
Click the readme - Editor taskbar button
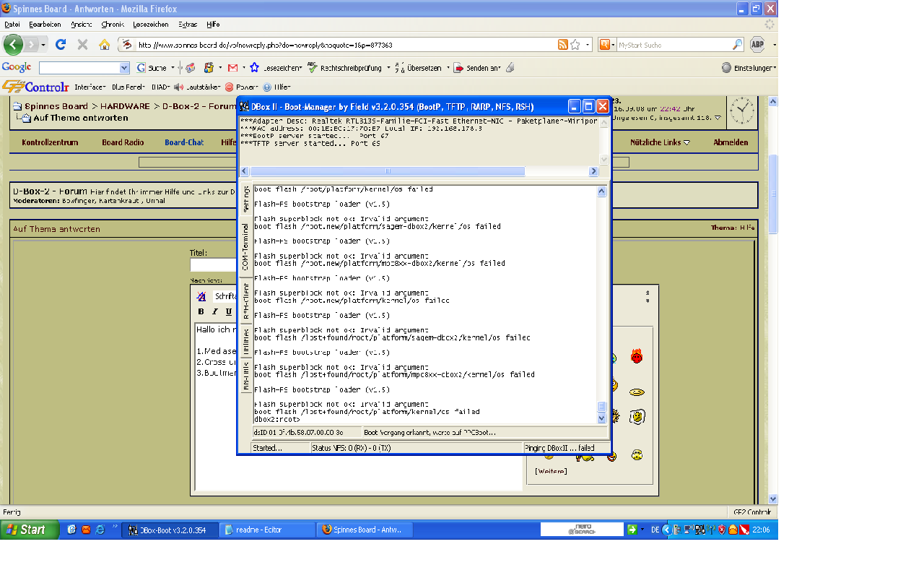pos(266,530)
